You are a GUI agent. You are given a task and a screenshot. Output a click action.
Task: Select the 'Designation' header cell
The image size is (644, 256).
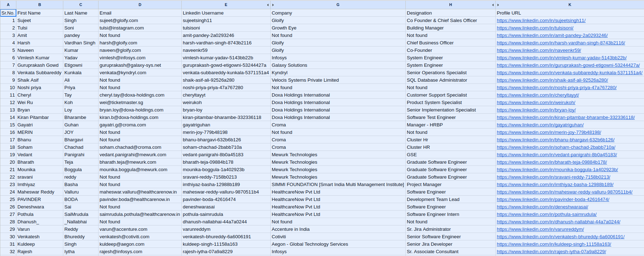coord(451,13)
